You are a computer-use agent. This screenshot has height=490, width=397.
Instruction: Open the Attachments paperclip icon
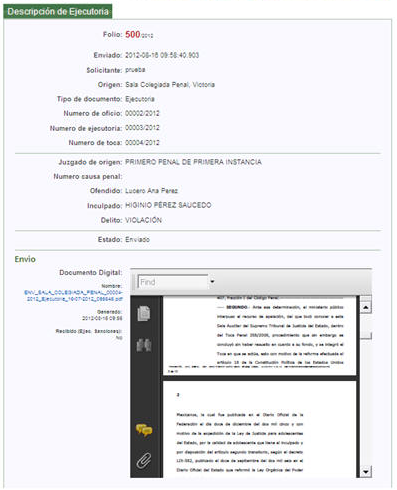144,461
